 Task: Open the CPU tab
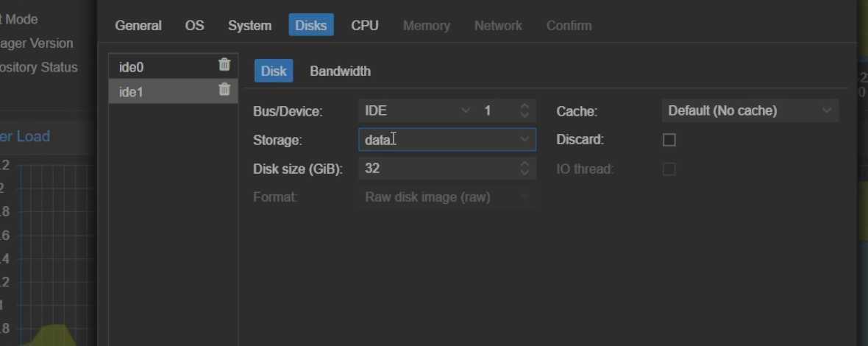point(365,26)
